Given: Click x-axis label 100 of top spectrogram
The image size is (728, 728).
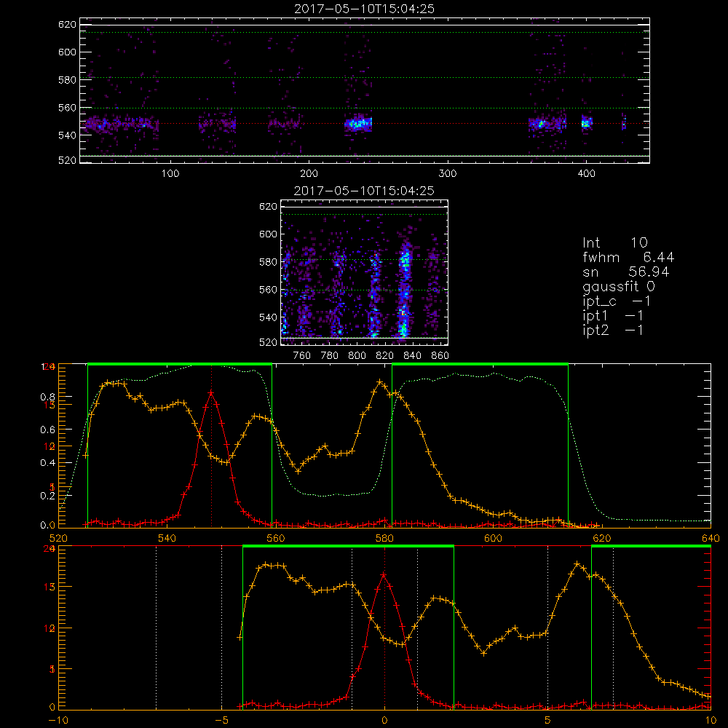Looking at the screenshot, I should coord(170,174).
